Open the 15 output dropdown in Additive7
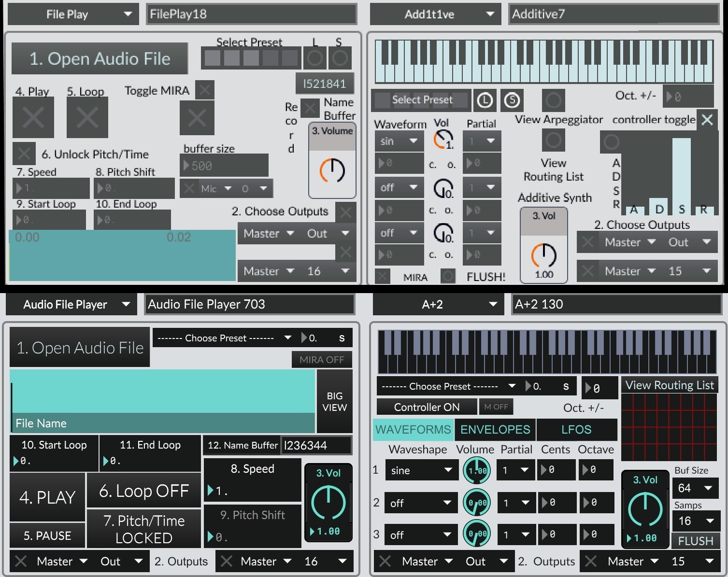This screenshot has height=577, width=728. click(690, 271)
